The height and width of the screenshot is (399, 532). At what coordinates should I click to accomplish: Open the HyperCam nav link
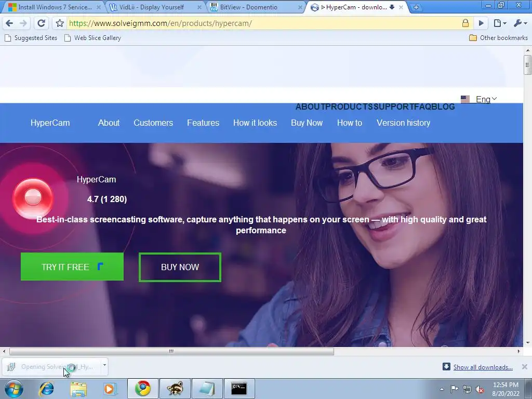(50, 123)
